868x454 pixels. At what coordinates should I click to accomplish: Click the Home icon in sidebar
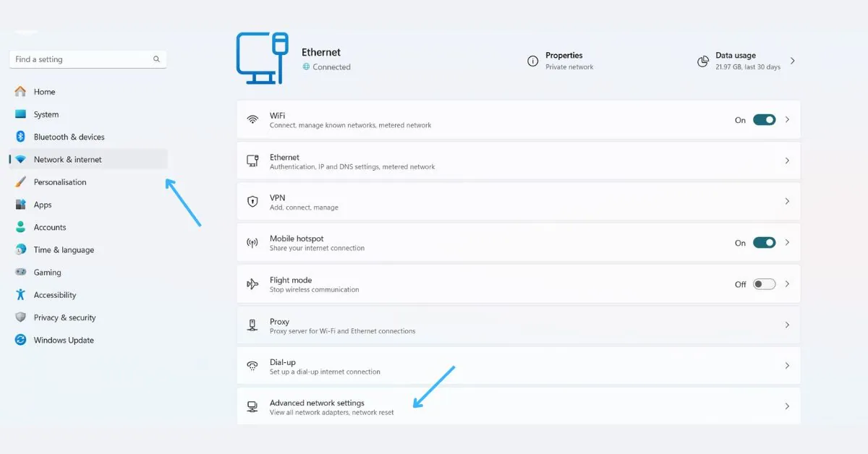click(20, 92)
